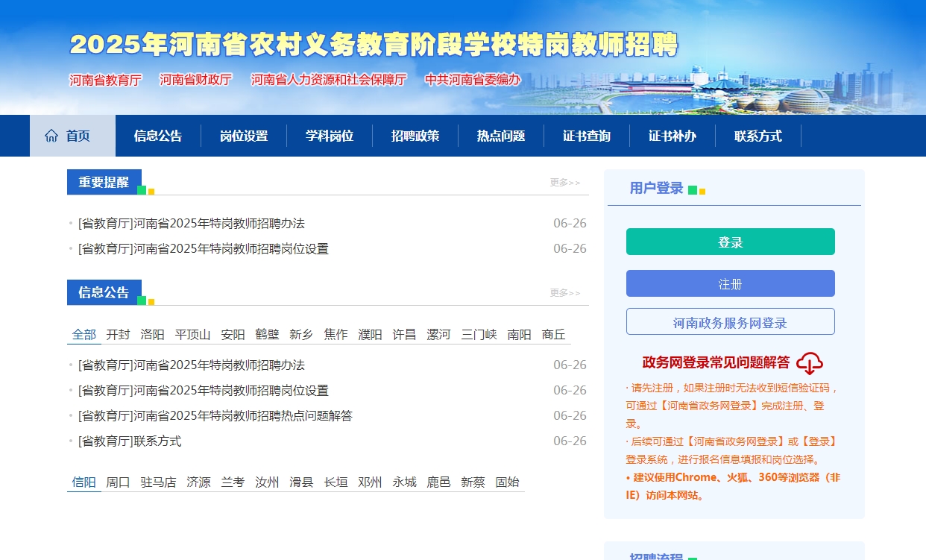
Task: Click 河南政务服务网登录 button
Action: click(730, 321)
